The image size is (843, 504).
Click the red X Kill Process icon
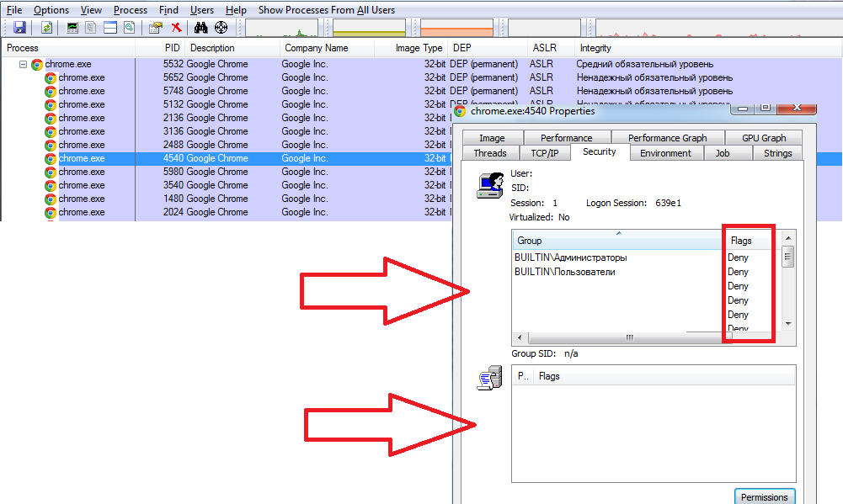[176, 28]
